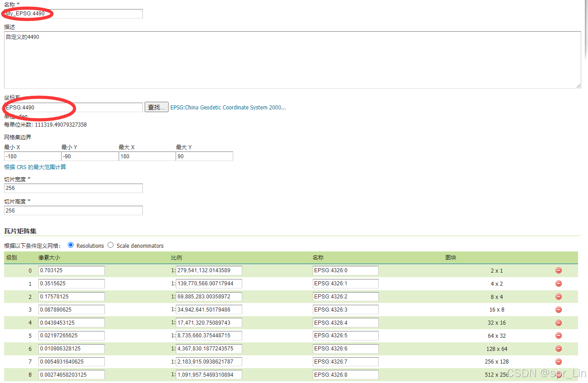Click the 名称 name input field
This screenshot has height=383, width=588.
73,14
